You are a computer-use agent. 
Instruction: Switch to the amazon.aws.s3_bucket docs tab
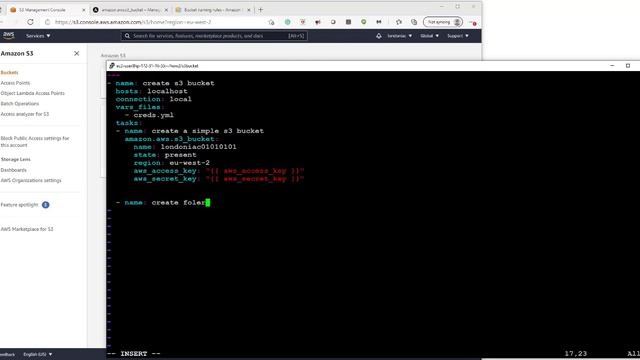[x=131, y=10]
